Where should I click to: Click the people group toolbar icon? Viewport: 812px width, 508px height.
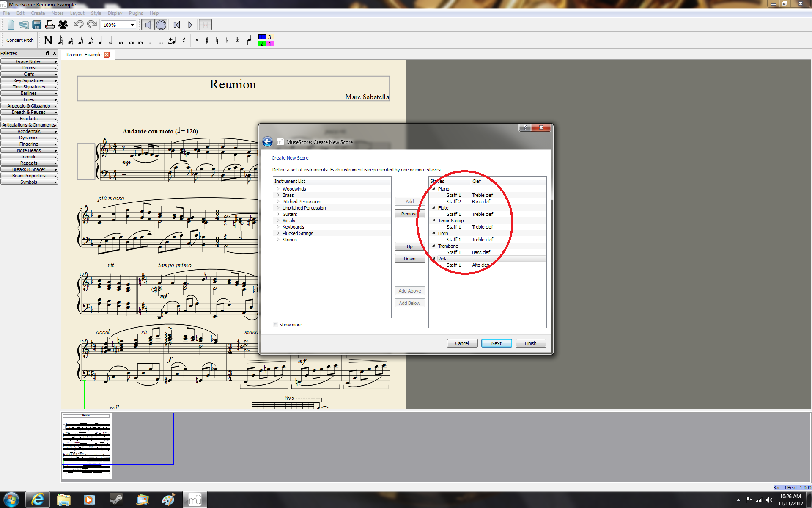coord(63,25)
